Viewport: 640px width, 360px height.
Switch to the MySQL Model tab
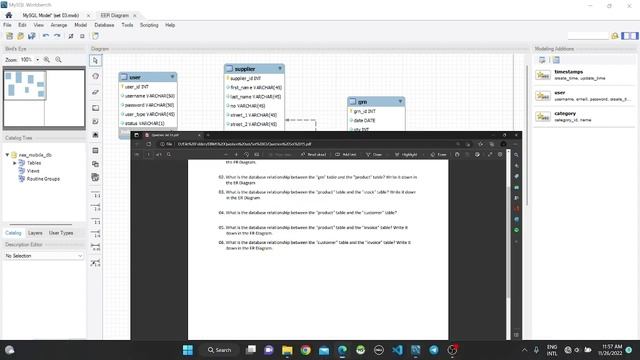click(x=51, y=15)
